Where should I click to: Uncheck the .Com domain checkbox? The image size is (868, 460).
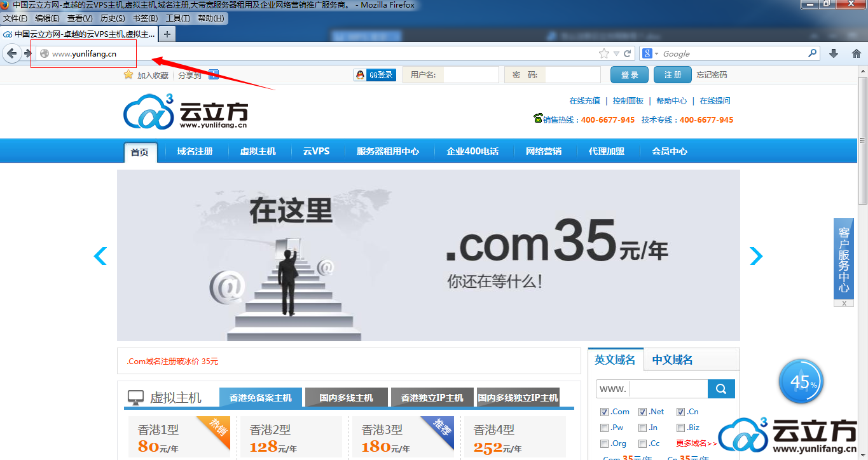pyautogui.click(x=605, y=412)
